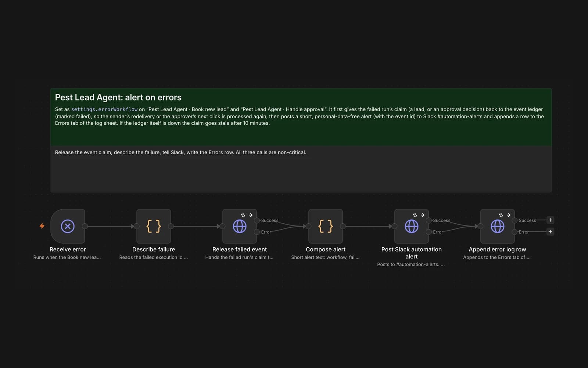Click Post Slack automation alert Success output

pyautogui.click(x=429, y=220)
